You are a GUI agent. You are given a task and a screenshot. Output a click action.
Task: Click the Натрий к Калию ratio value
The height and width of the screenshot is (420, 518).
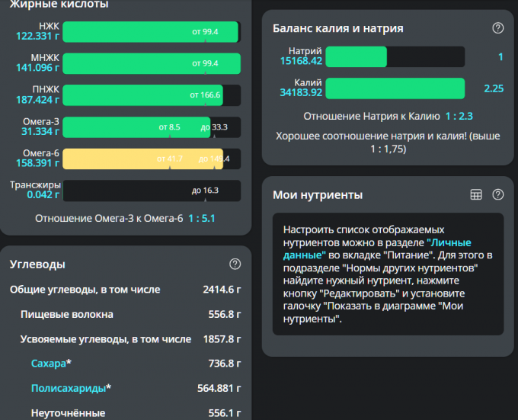coord(459,117)
